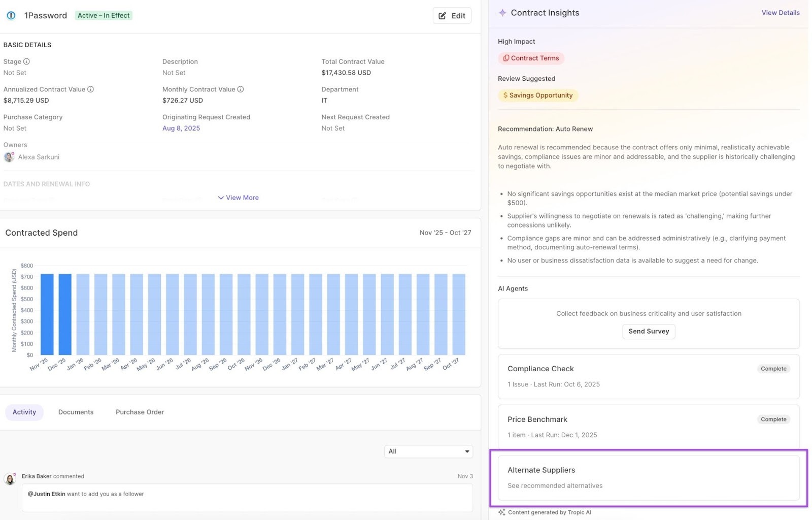Click the Annualized Contract Value info icon
812x520 pixels.
[90, 89]
